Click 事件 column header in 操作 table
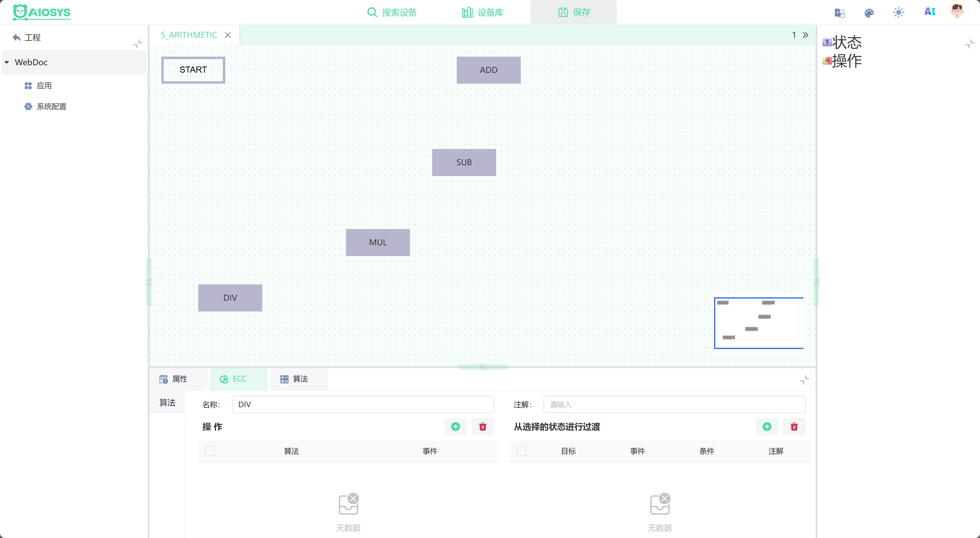This screenshot has height=538, width=980. [430, 451]
